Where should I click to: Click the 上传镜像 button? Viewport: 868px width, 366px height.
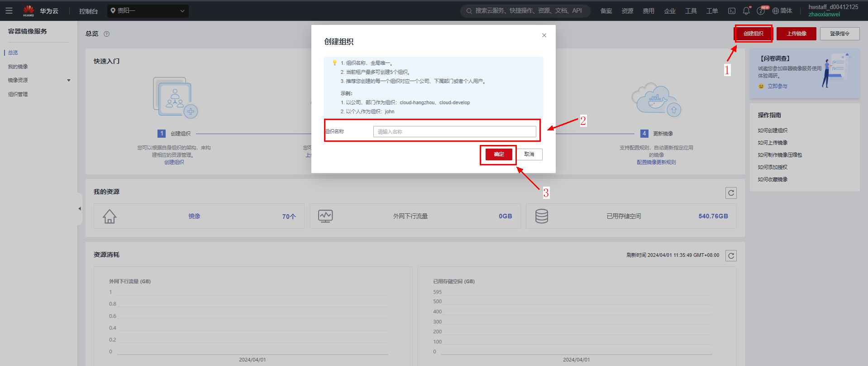point(796,34)
